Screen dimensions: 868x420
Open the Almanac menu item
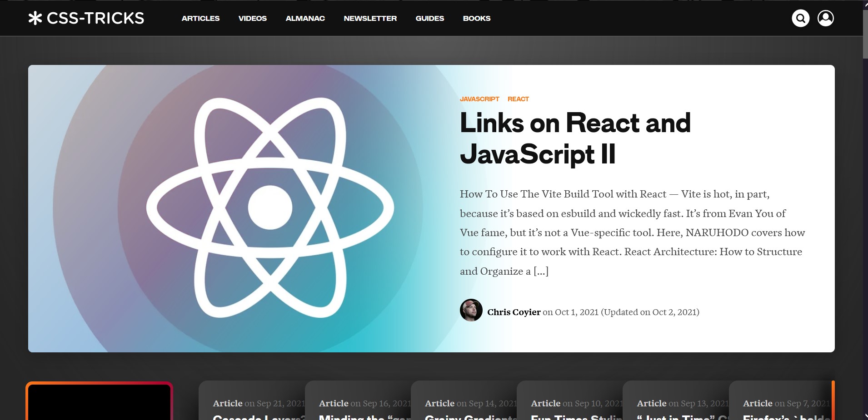pos(305,18)
